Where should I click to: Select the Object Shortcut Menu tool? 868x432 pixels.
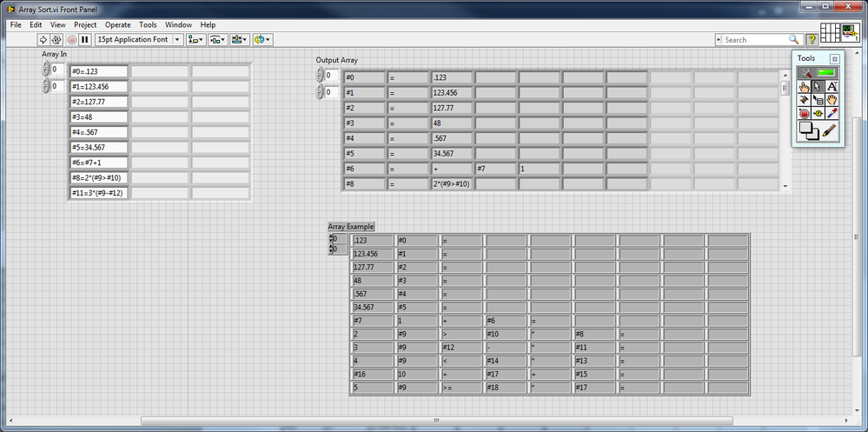pyautogui.click(x=818, y=100)
